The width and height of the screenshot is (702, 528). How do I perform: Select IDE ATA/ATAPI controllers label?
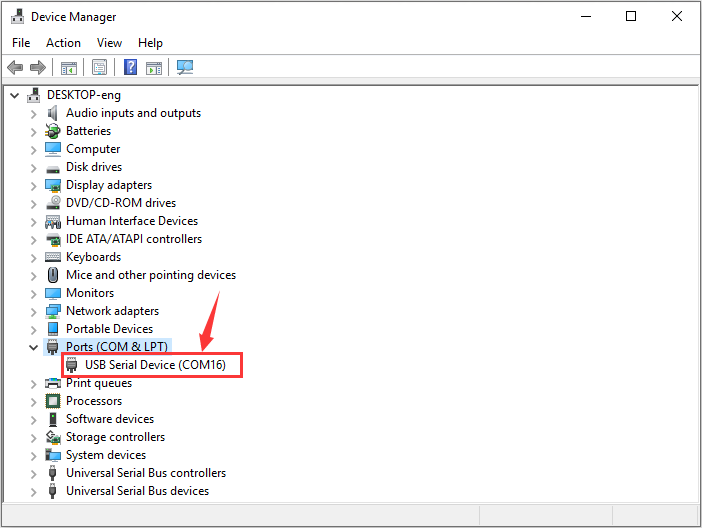point(134,239)
